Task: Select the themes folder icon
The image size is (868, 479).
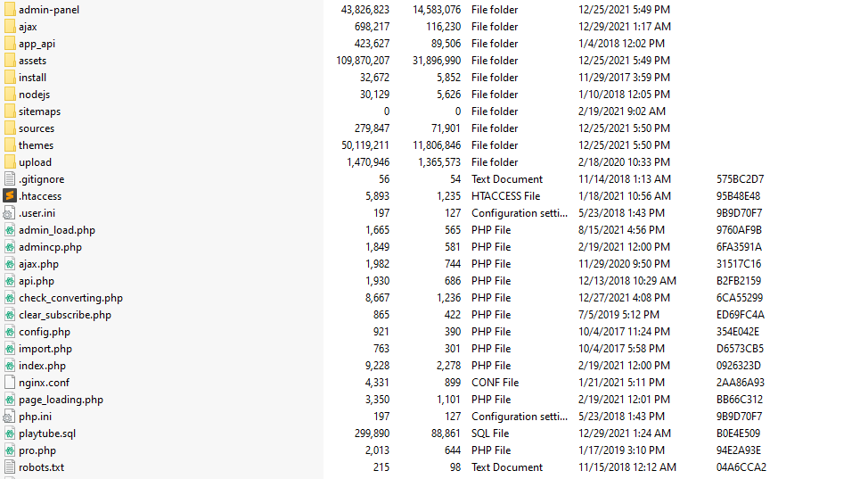Action: (x=10, y=145)
